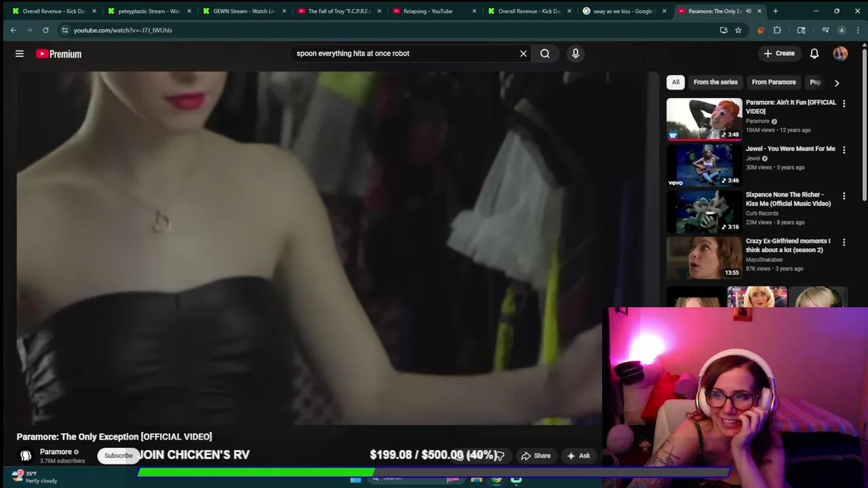The image size is (868, 488).
Task: Open the orange extension icon in toolbar
Action: coord(760,30)
